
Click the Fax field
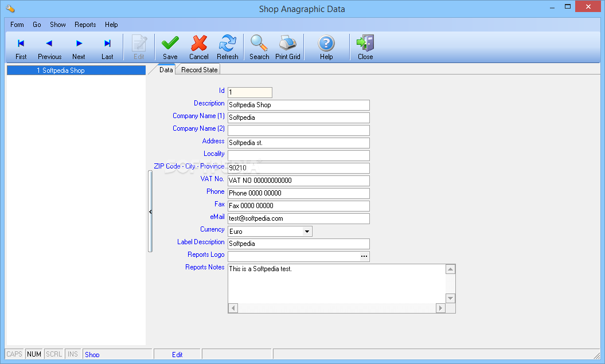pyautogui.click(x=298, y=206)
